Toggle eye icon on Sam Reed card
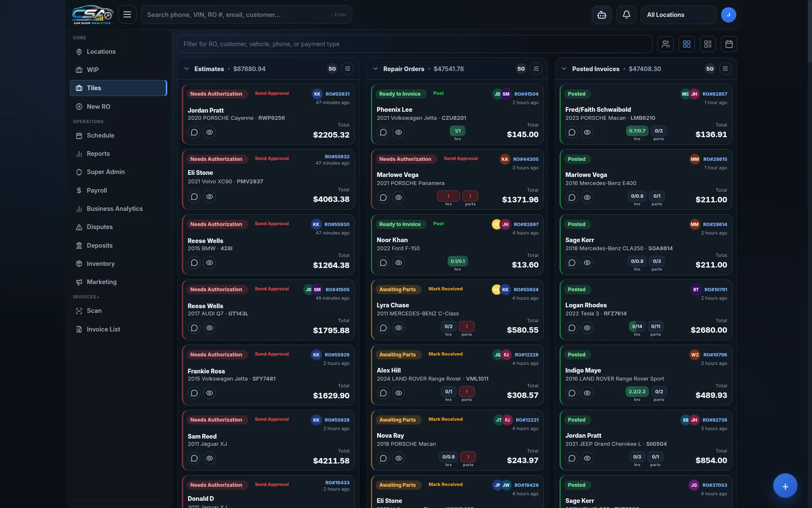Viewport: 812px width, 508px height. pos(209,458)
